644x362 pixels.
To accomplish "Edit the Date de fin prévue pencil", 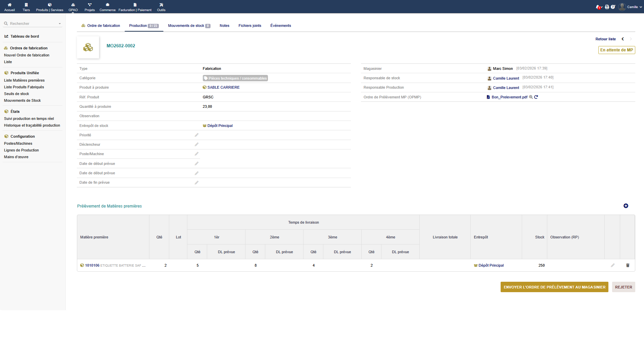I will (196, 183).
